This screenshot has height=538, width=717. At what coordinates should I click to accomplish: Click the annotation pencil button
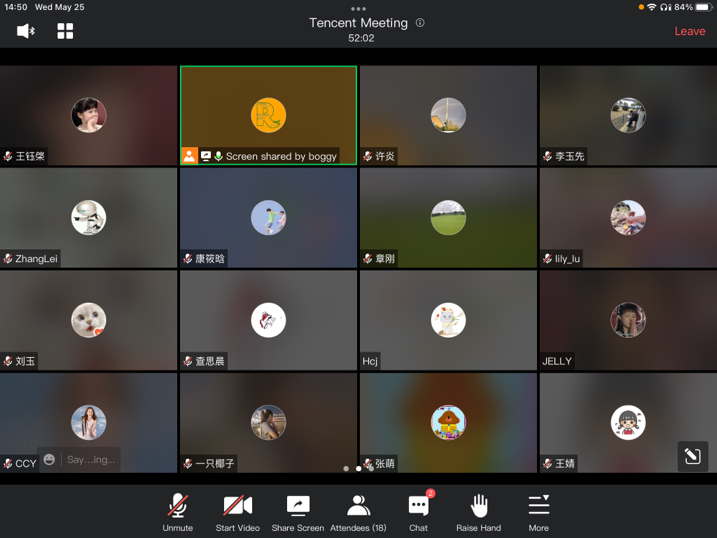pos(692,456)
